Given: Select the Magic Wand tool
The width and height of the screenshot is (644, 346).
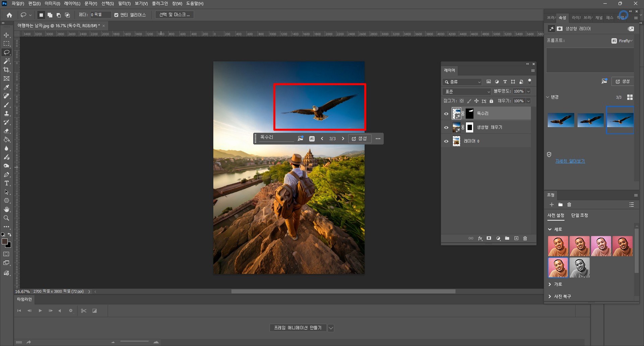Looking at the screenshot, I should pos(6,61).
